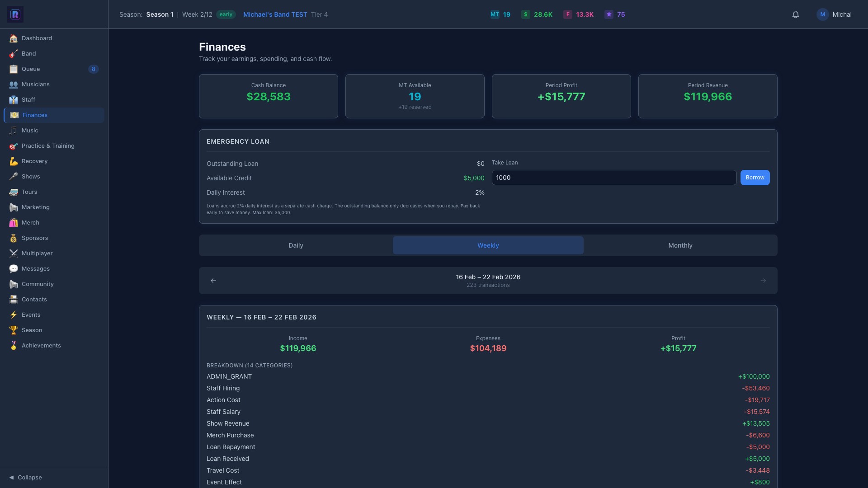The height and width of the screenshot is (488, 868).
Task: Switch to the Daily tab
Action: pos(296,245)
